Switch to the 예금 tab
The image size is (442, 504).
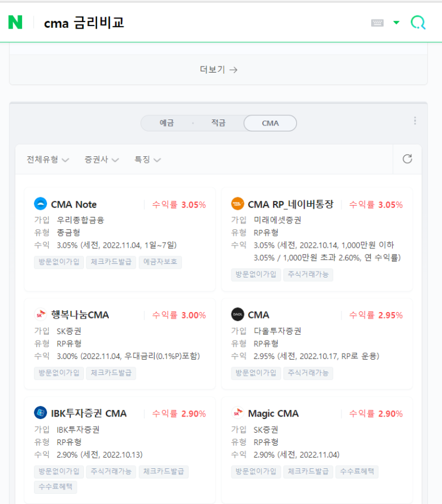[x=167, y=123]
